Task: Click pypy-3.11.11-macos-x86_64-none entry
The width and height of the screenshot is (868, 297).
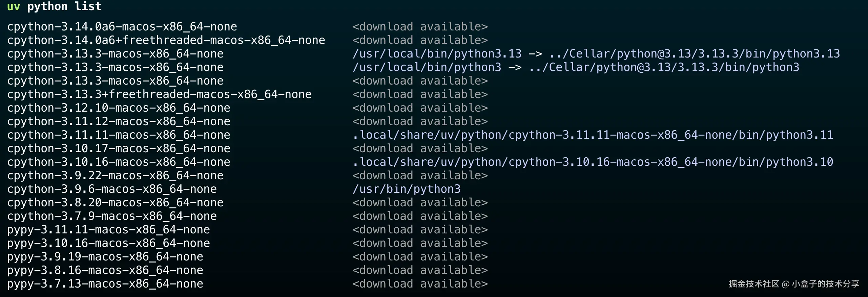Action: pos(108,230)
